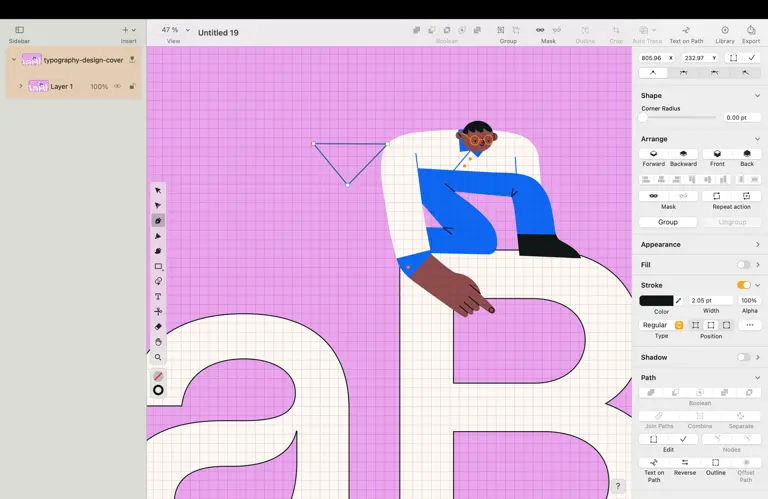Send object to Back
The height and width of the screenshot is (499, 768).
point(747,154)
